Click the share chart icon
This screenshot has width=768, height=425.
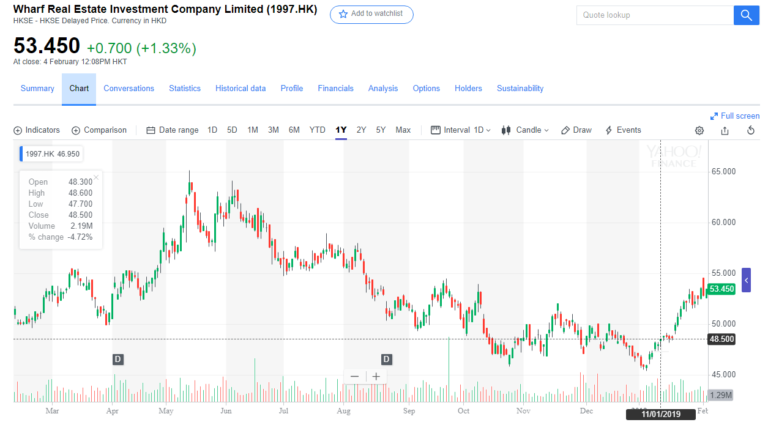[725, 131]
